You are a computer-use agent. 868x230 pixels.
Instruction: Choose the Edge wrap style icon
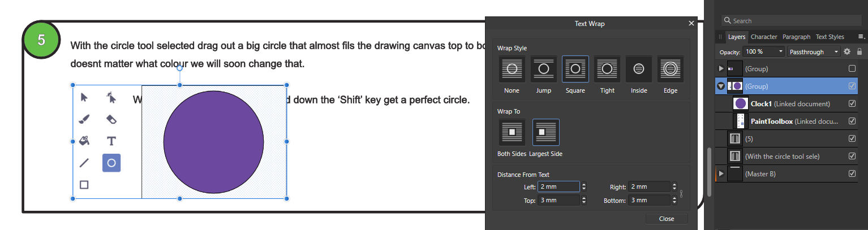click(x=671, y=69)
